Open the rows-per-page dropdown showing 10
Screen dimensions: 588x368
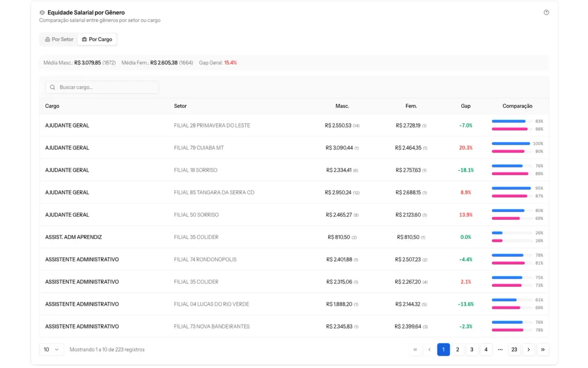click(x=52, y=350)
